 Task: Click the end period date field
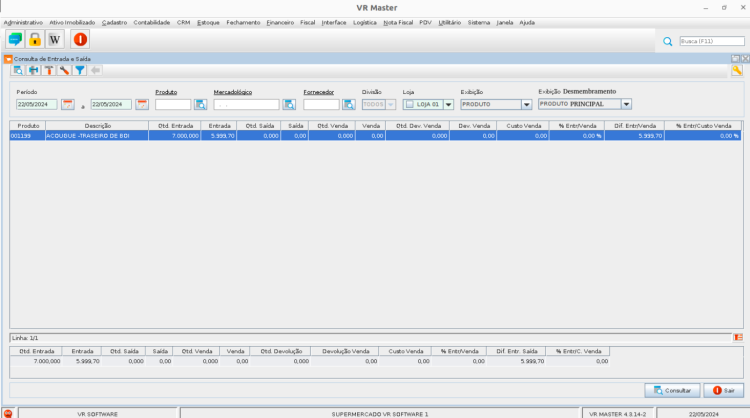pyautogui.click(x=111, y=104)
